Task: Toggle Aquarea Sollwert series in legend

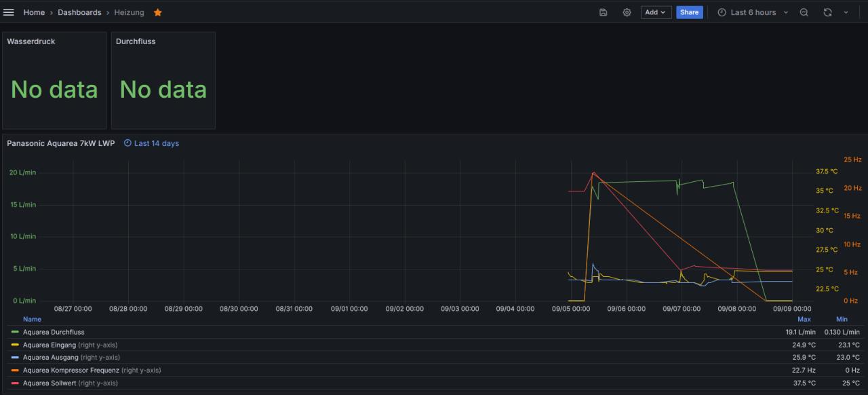Action: (51, 383)
